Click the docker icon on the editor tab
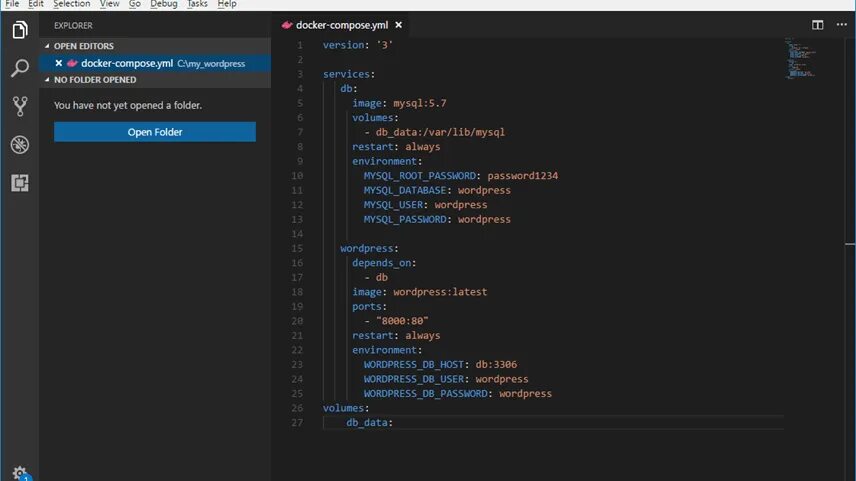This screenshot has width=856, height=481. (x=287, y=25)
